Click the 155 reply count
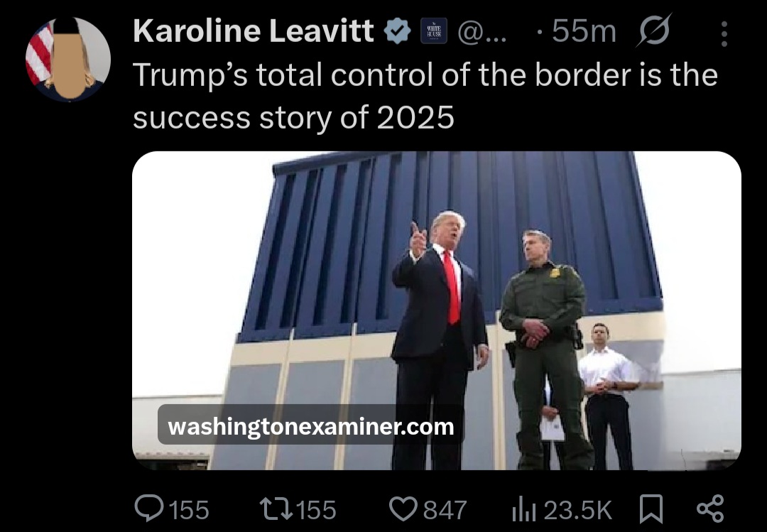Image resolution: width=767 pixels, height=532 pixels. [x=189, y=510]
